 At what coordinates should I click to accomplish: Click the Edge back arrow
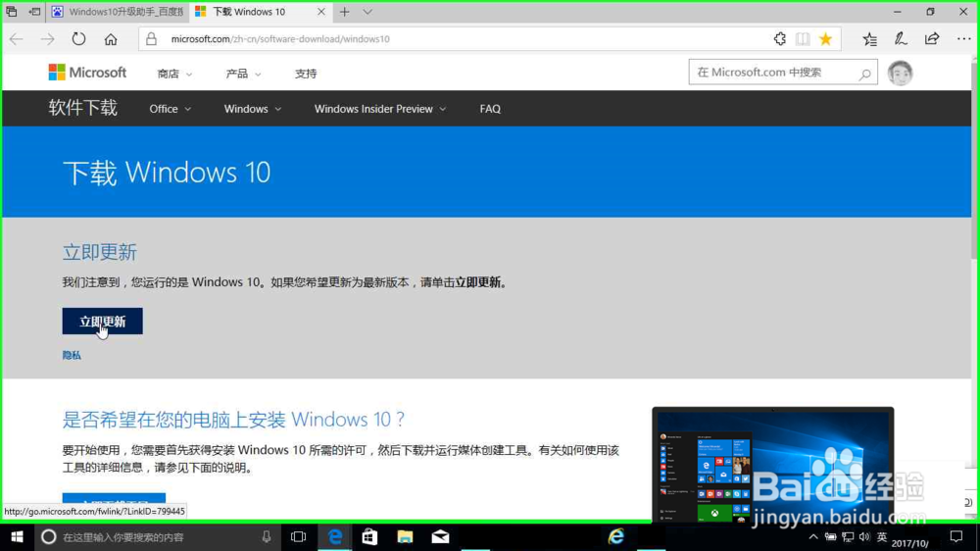click(x=17, y=39)
